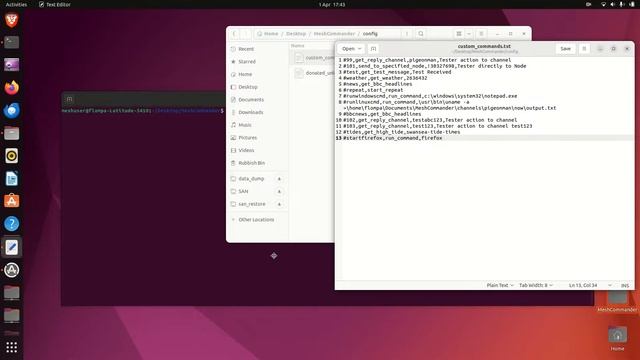Image resolution: width=640 pixels, height=360 pixels.
Task: Open the Text Editor hamburger menu
Action: (x=584, y=49)
